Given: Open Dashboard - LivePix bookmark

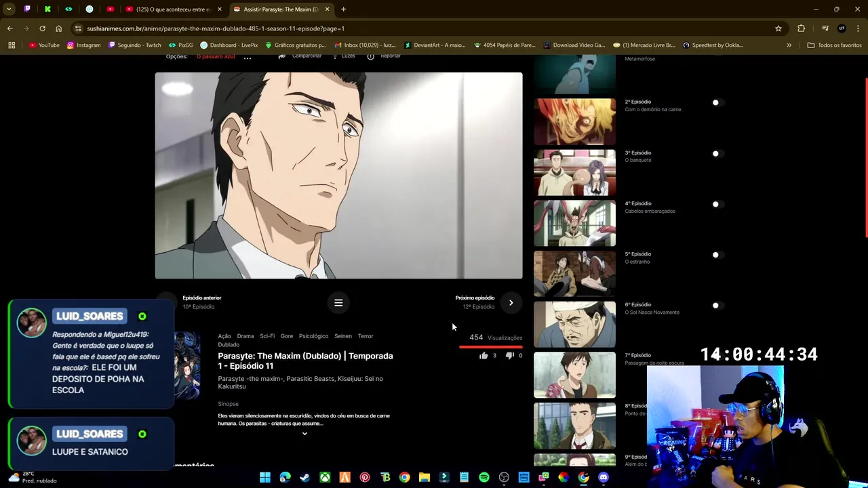Looking at the screenshot, I should (229, 45).
